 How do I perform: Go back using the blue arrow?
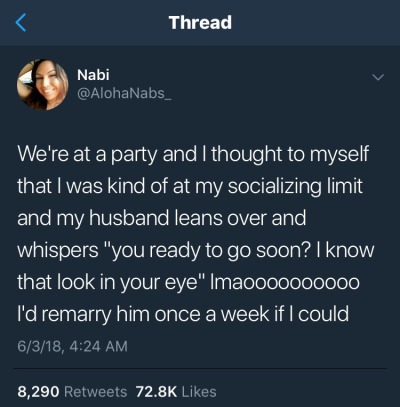(21, 23)
